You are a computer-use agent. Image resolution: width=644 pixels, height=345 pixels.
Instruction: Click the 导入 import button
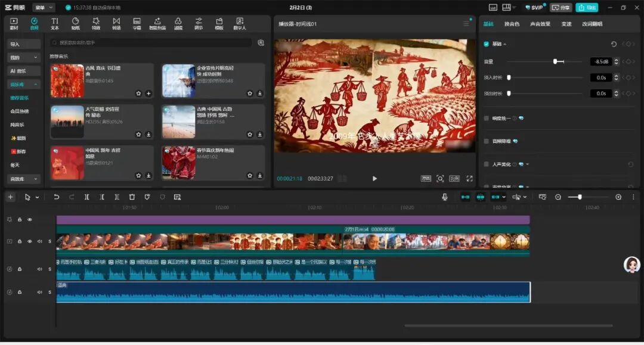pyautogui.click(x=24, y=44)
